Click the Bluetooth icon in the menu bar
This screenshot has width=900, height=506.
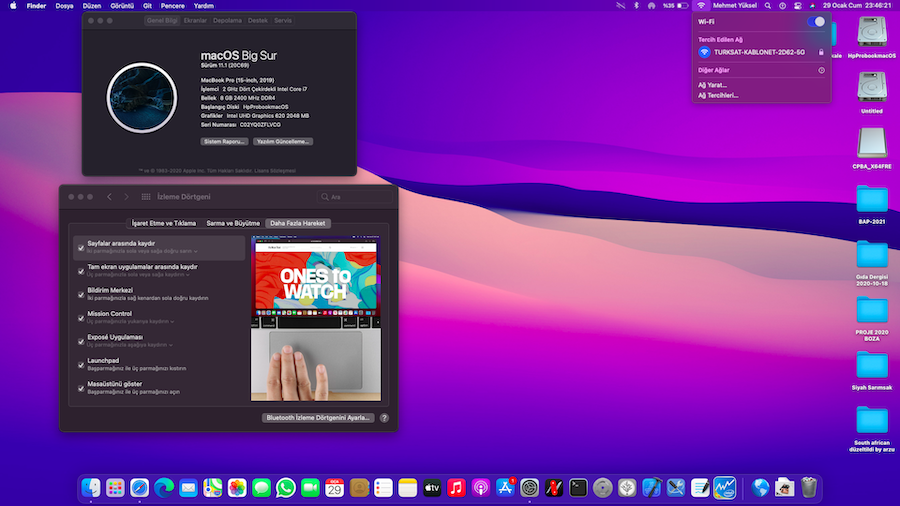point(636,6)
